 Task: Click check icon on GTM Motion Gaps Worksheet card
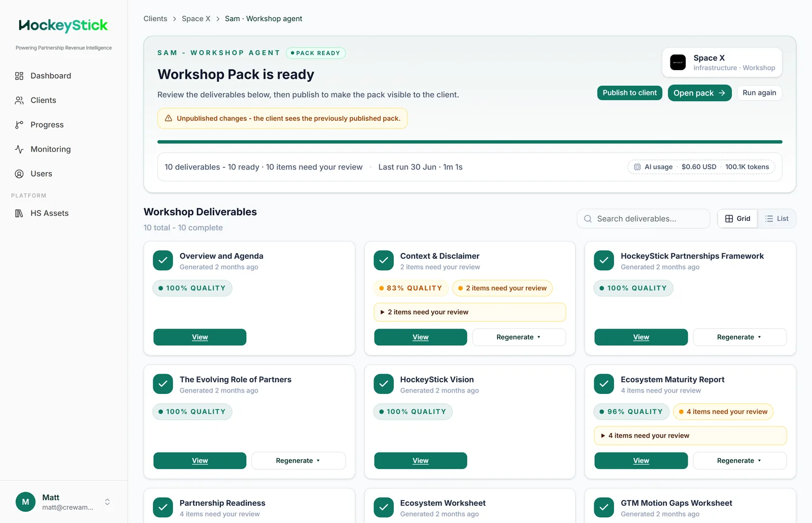click(x=604, y=507)
